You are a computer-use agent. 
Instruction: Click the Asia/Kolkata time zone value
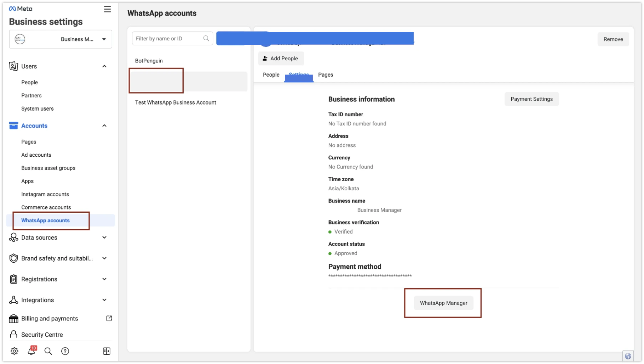coord(344,188)
